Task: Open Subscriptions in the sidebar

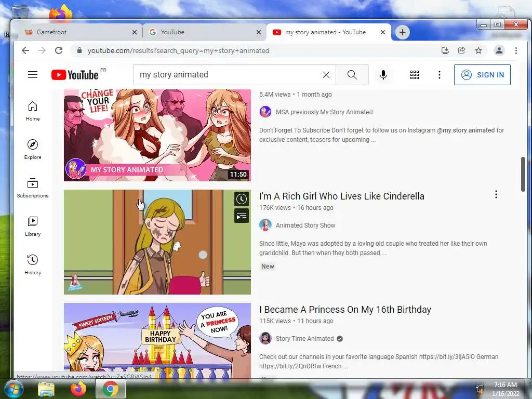Action: tap(33, 188)
